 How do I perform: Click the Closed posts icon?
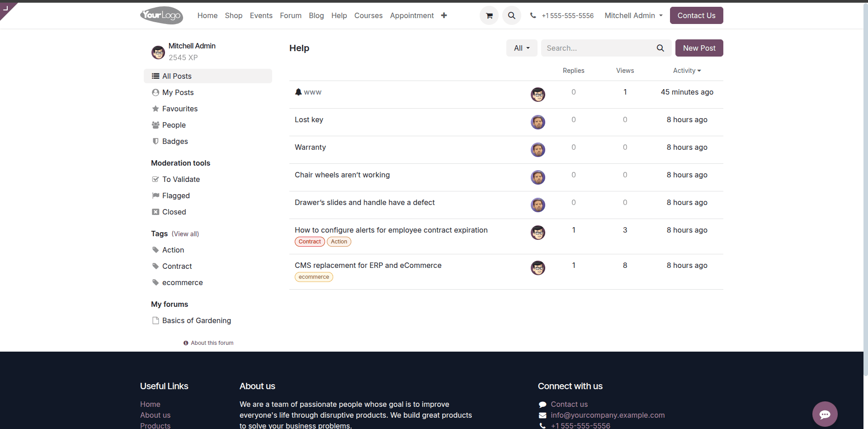pos(156,212)
